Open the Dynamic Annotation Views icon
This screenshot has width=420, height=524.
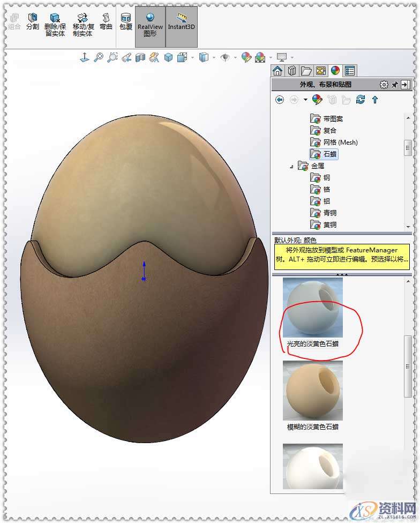(154, 57)
